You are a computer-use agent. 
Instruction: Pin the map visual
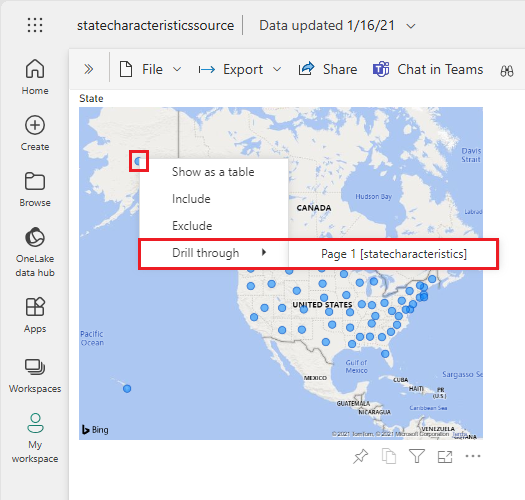361,456
